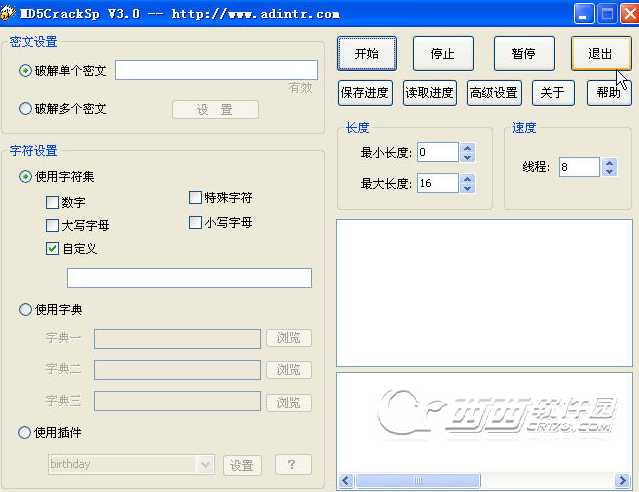Increase 最小长度 with up arrow
This screenshot has height=492, width=639.
[468, 148]
